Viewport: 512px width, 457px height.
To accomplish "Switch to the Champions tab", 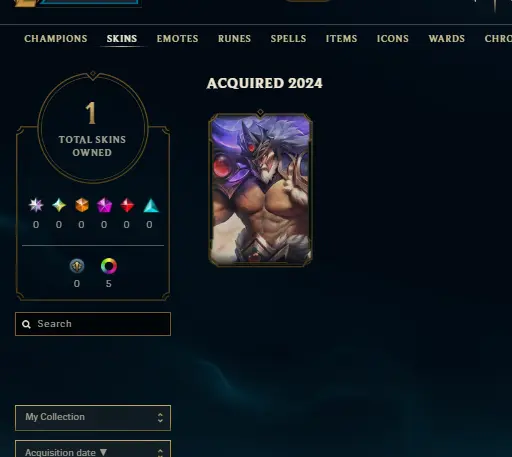I will pyautogui.click(x=56, y=39).
